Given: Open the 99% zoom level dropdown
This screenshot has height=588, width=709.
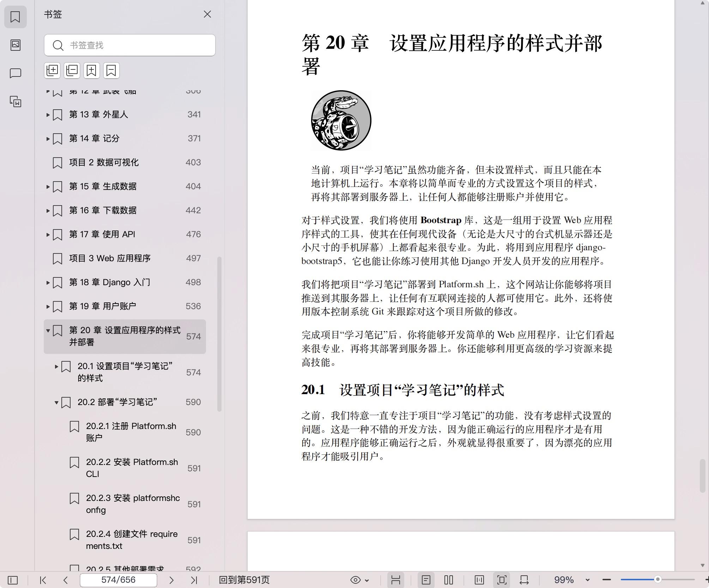Looking at the screenshot, I should pyautogui.click(x=587, y=580).
